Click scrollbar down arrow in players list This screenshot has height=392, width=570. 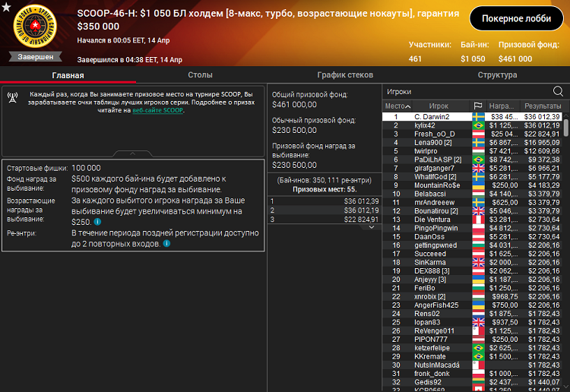tap(566, 387)
